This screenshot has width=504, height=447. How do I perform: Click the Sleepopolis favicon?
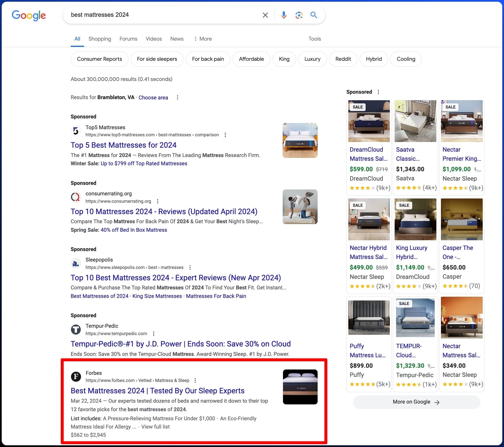(x=76, y=263)
